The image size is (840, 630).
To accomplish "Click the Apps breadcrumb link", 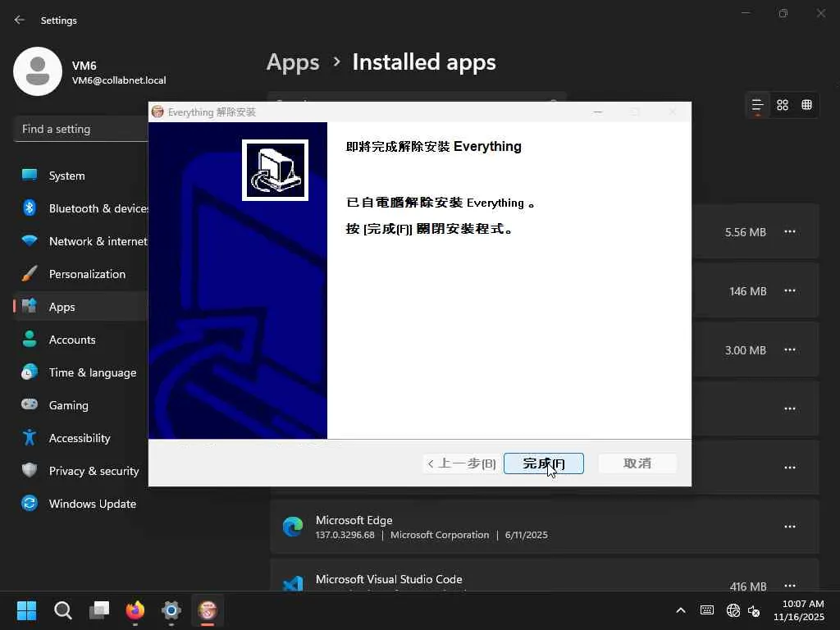I will pos(293,62).
